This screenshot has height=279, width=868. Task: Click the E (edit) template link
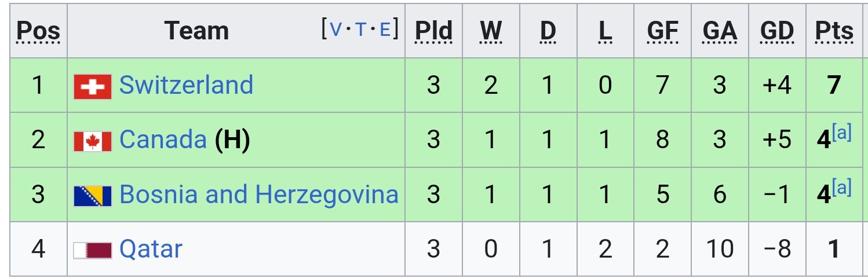pyautogui.click(x=385, y=28)
